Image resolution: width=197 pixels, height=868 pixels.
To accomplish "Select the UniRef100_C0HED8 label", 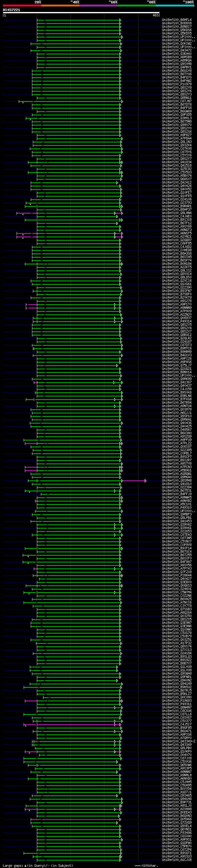I will (177, 250).
